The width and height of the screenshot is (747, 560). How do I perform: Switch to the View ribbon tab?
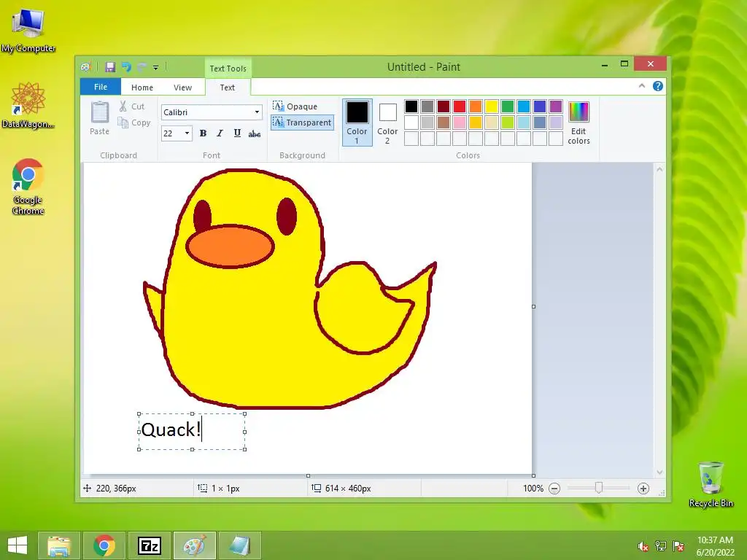[182, 87]
